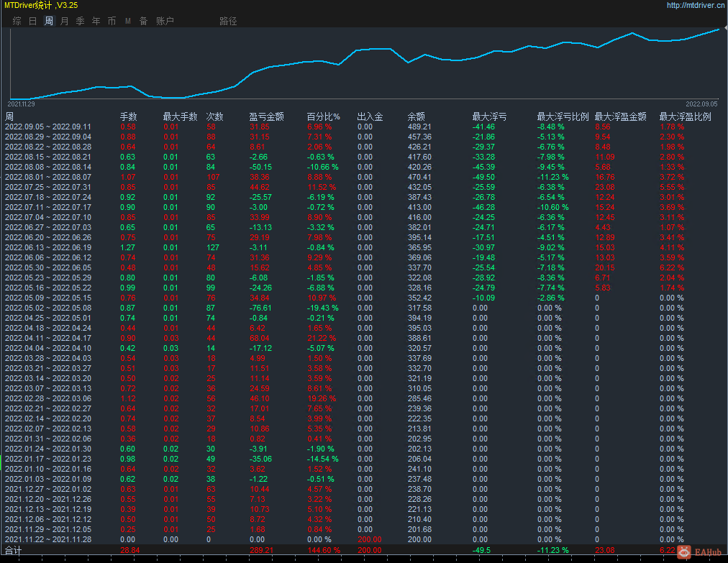Open the 季 quarterly statistics tab

tap(81, 21)
